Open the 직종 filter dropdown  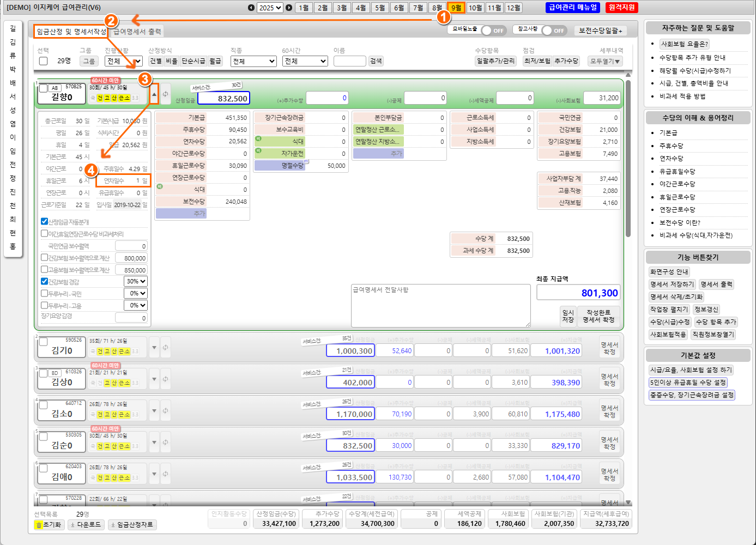click(x=253, y=61)
